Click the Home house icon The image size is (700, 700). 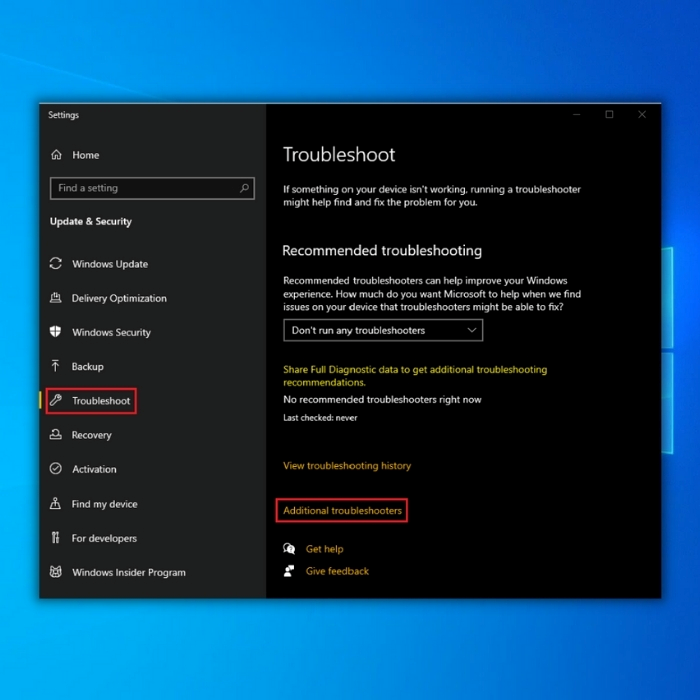[x=56, y=155]
